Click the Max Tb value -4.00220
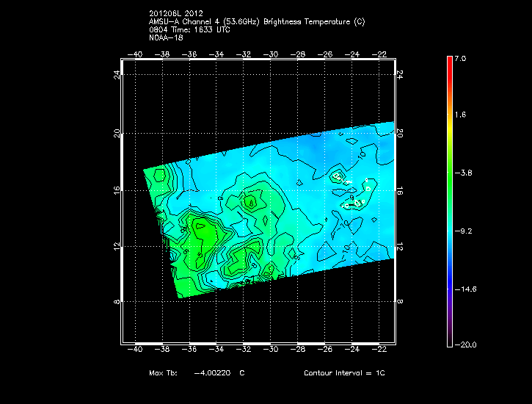Image resolution: width=532 pixels, height=404 pixels. pyautogui.click(x=212, y=373)
